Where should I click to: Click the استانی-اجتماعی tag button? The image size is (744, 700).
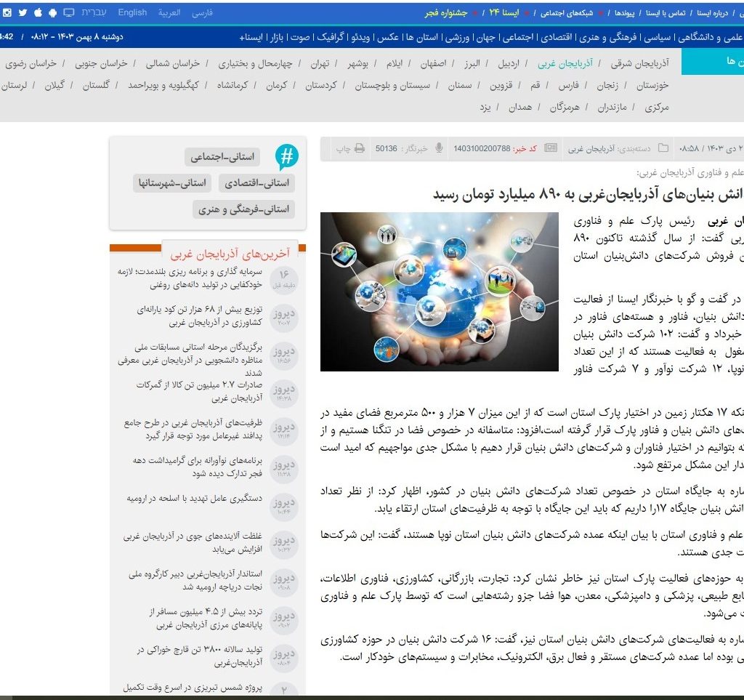click(x=222, y=156)
